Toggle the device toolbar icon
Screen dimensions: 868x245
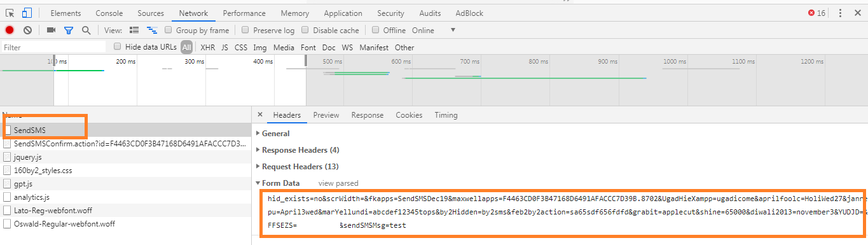[27, 13]
